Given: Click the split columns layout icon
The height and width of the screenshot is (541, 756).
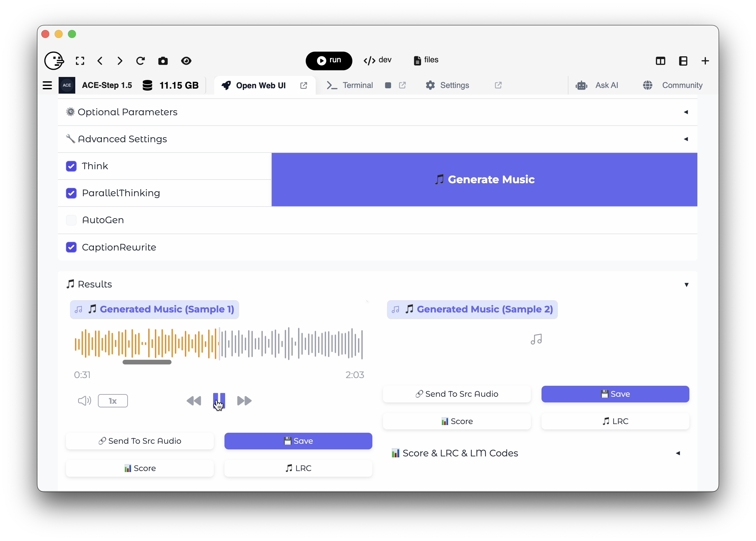Looking at the screenshot, I should [660, 61].
